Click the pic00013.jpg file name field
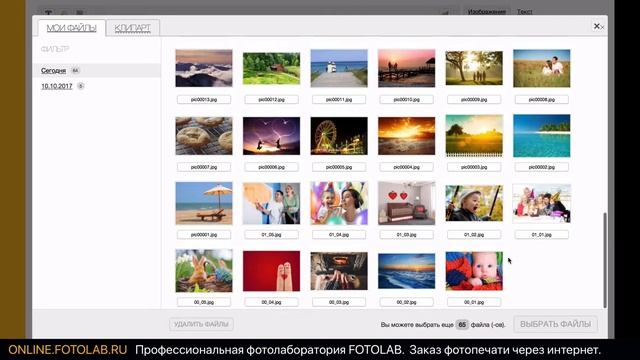The height and width of the screenshot is (360, 640). [204, 99]
